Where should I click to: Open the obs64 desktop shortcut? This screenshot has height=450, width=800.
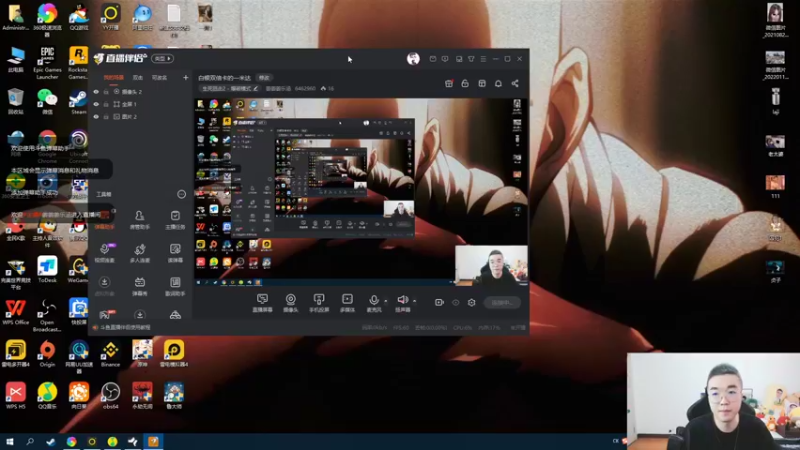(x=110, y=395)
